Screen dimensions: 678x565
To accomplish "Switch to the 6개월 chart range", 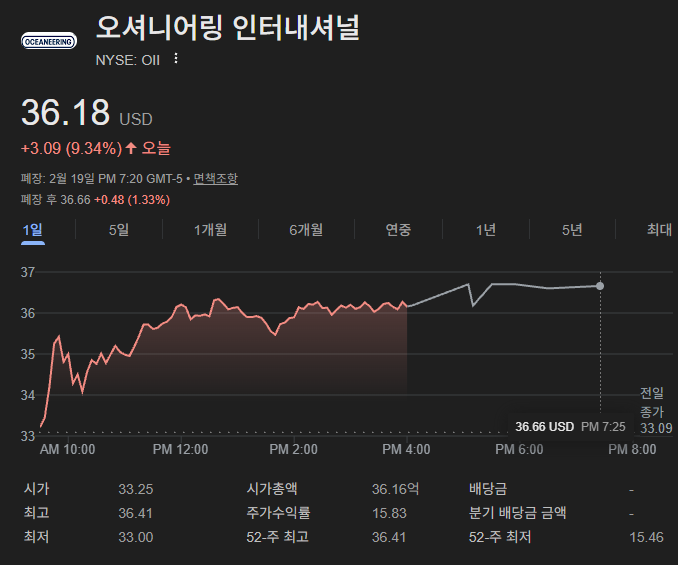I will tap(306, 230).
